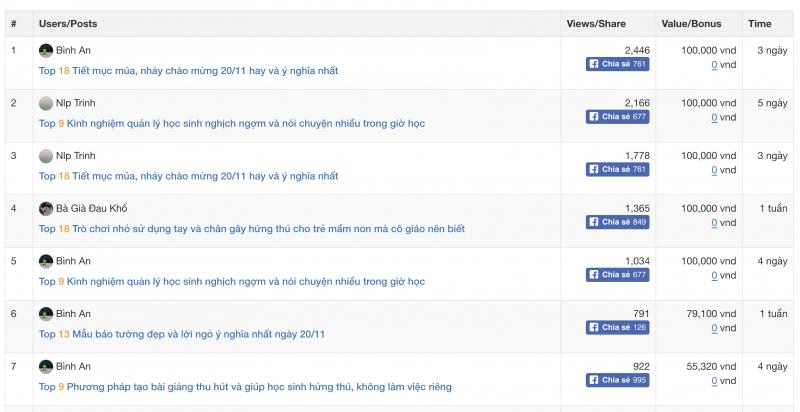Click the view count 1,365
This screenshot has height=412, width=800.
tap(637, 209)
